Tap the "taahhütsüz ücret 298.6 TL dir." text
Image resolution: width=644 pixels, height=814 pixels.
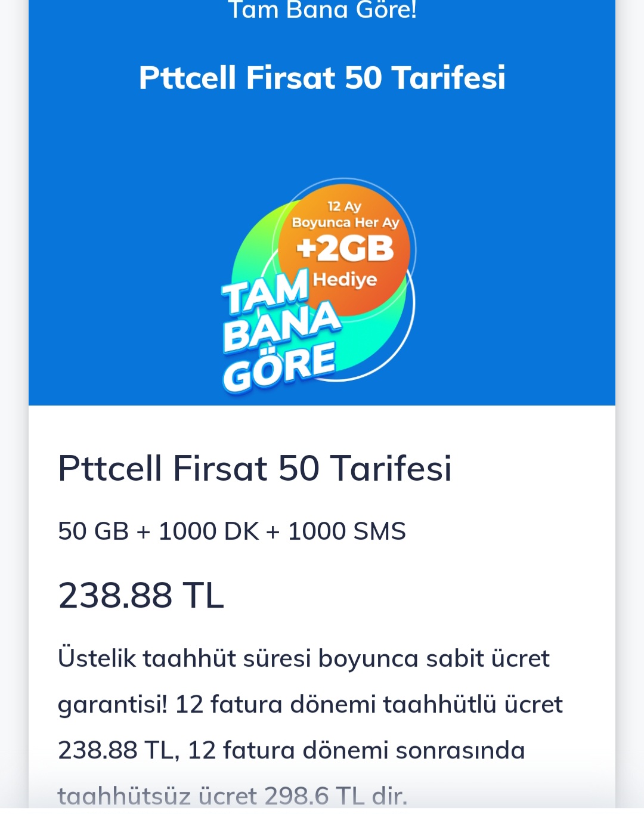[233, 796]
